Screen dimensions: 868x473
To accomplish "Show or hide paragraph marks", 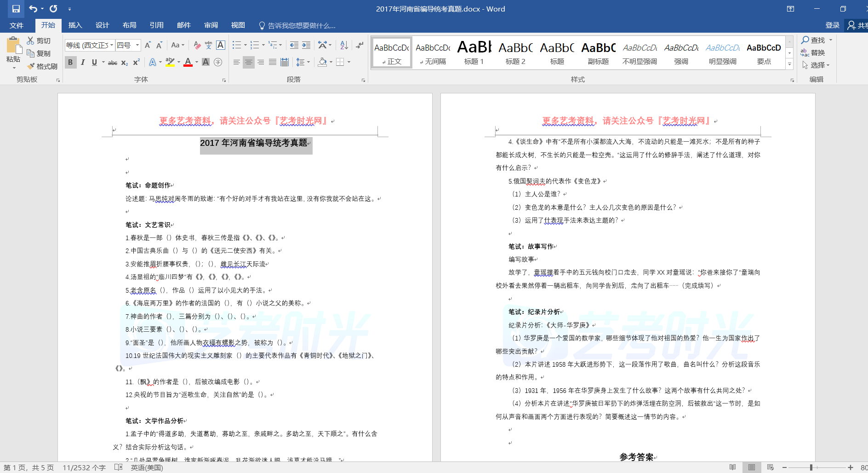I will (360, 45).
